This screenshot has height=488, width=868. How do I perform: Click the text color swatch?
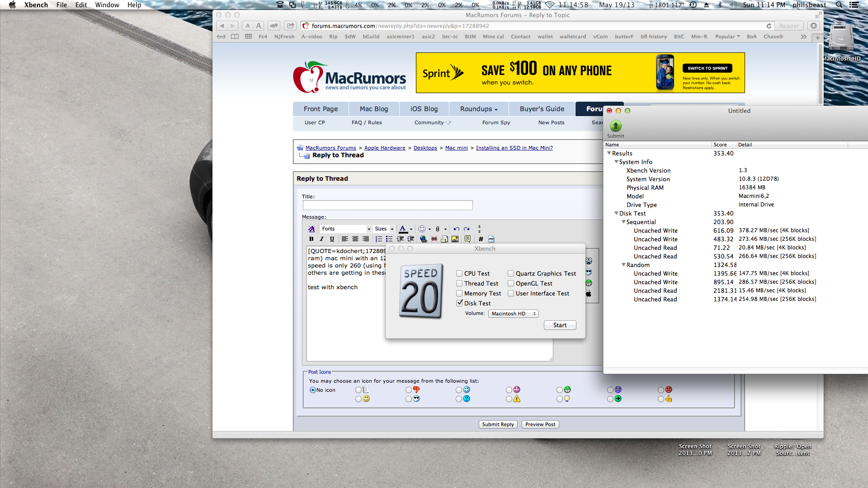(403, 229)
